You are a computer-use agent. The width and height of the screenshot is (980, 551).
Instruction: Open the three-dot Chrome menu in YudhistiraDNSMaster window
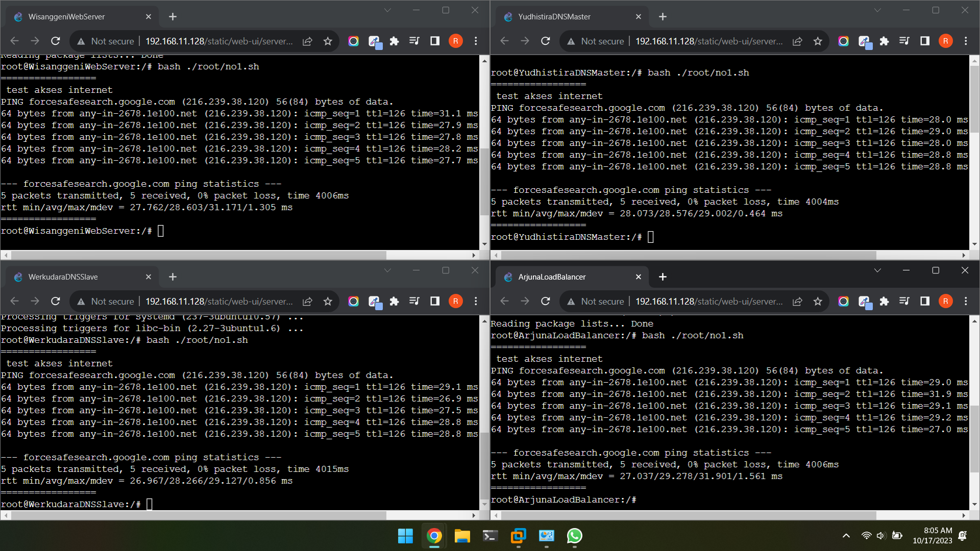966,41
